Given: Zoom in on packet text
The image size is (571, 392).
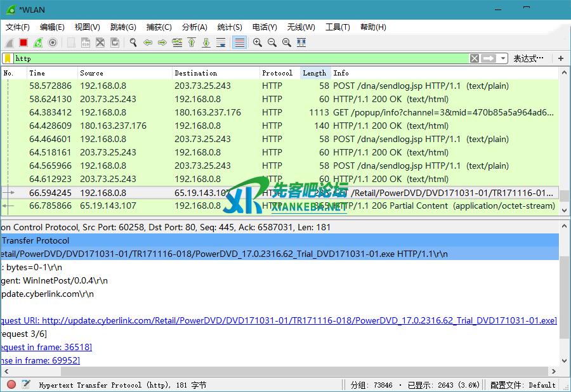Looking at the screenshot, I should click(258, 42).
